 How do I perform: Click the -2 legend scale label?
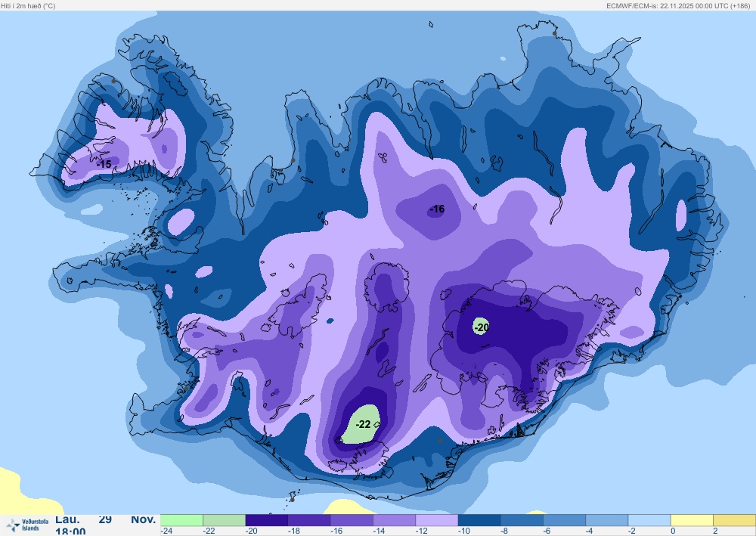point(632,531)
